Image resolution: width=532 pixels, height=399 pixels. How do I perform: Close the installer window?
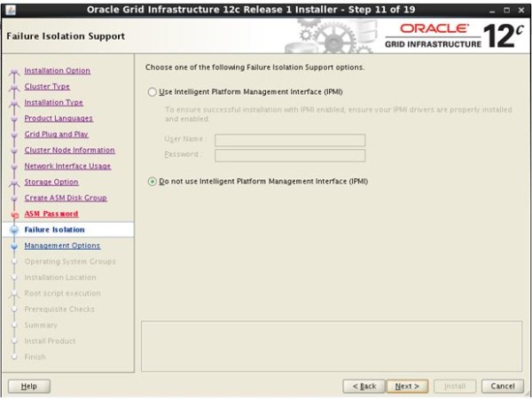pyautogui.click(x=521, y=10)
